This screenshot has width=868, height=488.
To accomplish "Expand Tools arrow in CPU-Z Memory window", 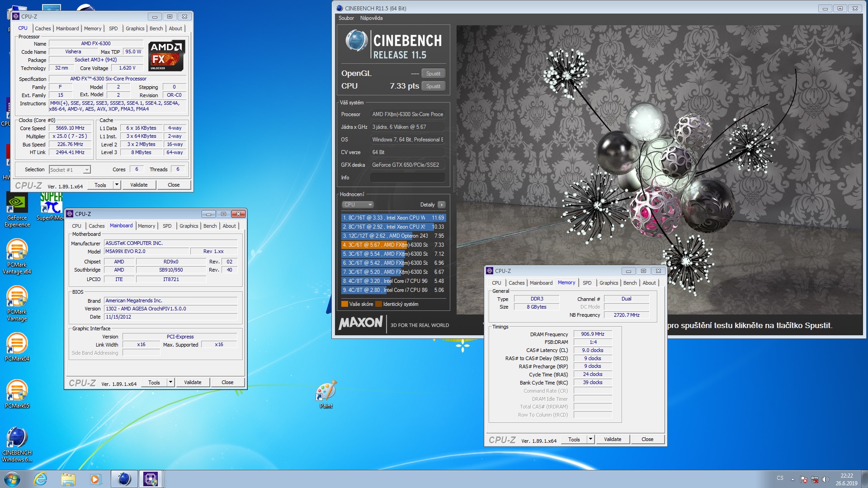I will [x=590, y=439].
